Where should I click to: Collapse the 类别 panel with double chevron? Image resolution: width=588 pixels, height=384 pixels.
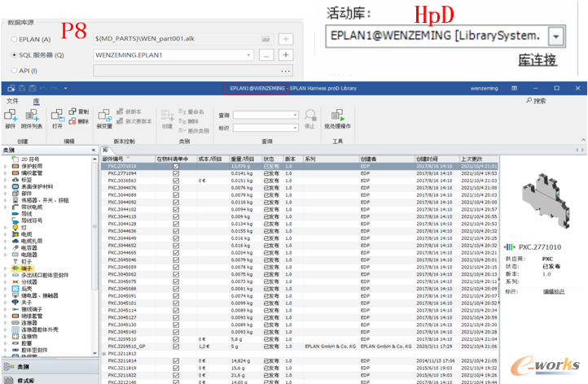[x=94, y=151]
